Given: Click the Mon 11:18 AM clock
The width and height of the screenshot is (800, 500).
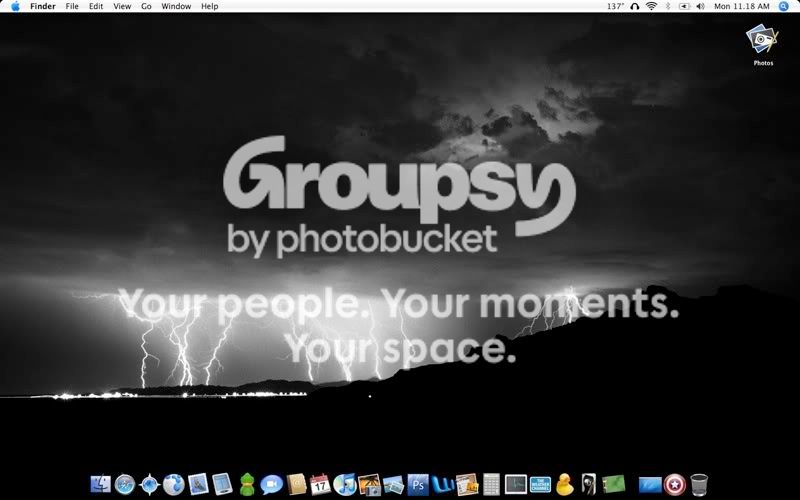Looking at the screenshot, I should pyautogui.click(x=741, y=6).
